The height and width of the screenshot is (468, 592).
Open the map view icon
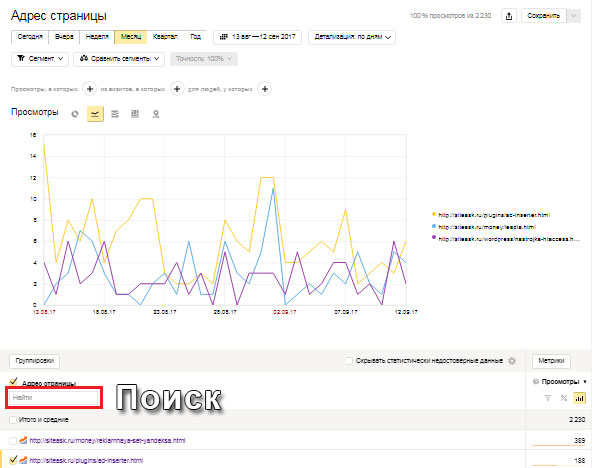[x=156, y=114]
